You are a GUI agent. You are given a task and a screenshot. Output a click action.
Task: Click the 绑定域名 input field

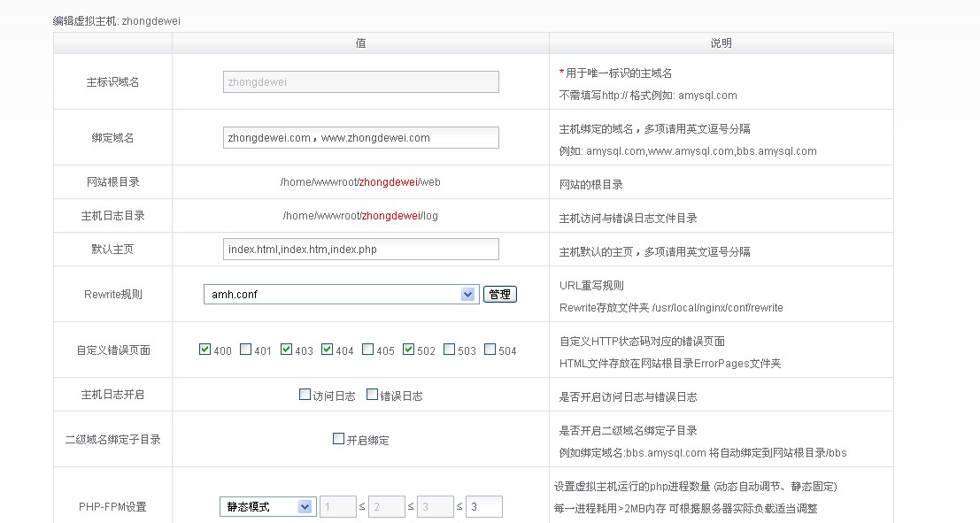pos(360,138)
